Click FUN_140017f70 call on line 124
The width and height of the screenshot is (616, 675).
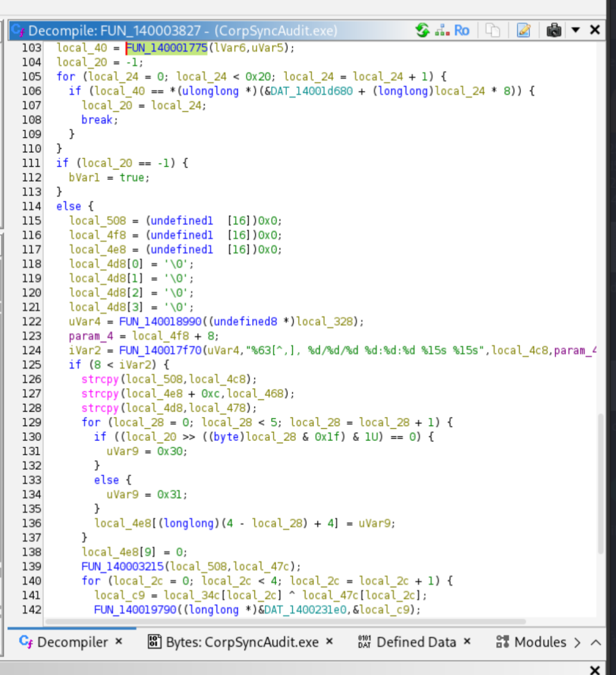click(160, 350)
